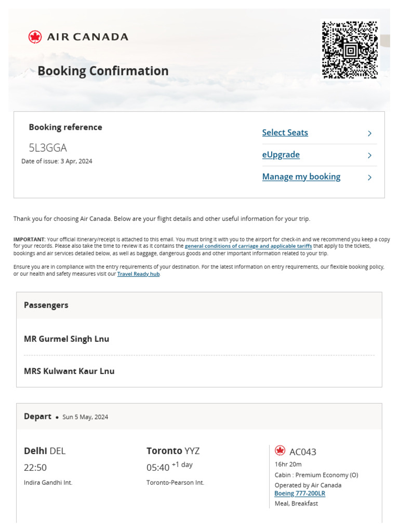
Task: Click the chevron next to Select Seats
Action: tap(369, 134)
